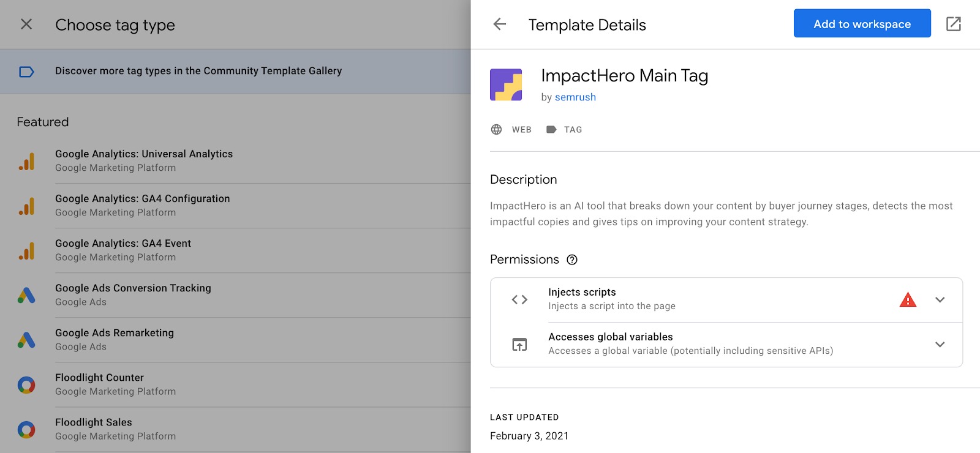This screenshot has height=453, width=980.
Task: Click the ImpactHero Main Tag title
Action: point(625,76)
